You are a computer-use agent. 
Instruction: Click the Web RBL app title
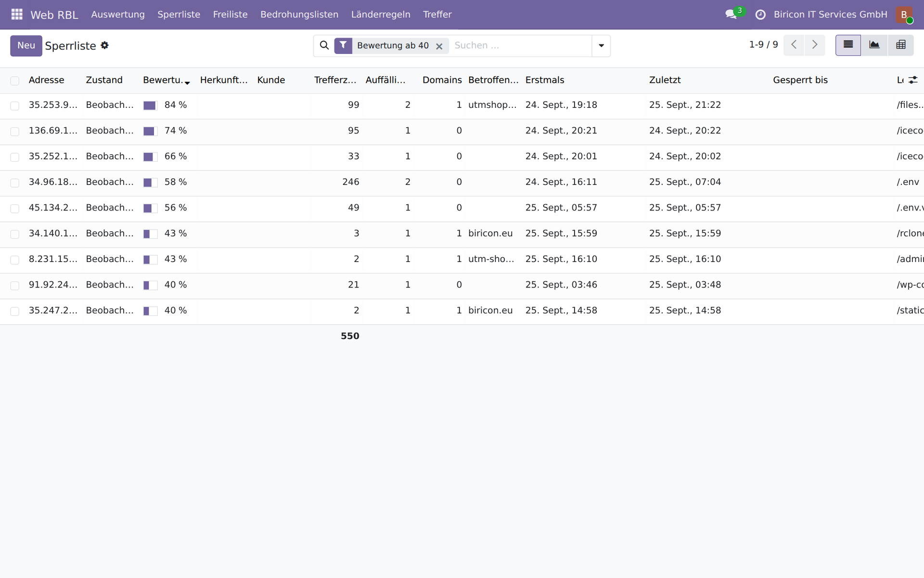coord(54,15)
